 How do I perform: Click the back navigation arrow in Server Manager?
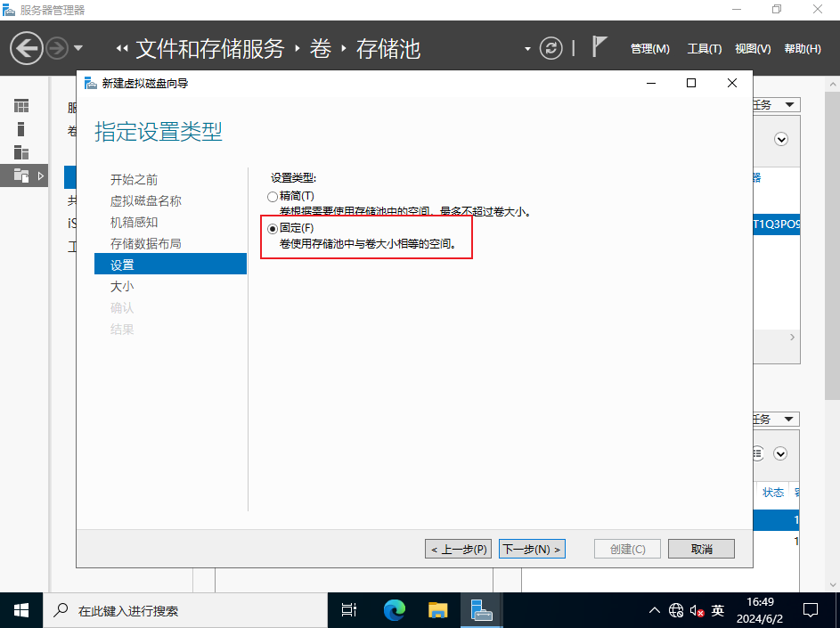coord(27,48)
